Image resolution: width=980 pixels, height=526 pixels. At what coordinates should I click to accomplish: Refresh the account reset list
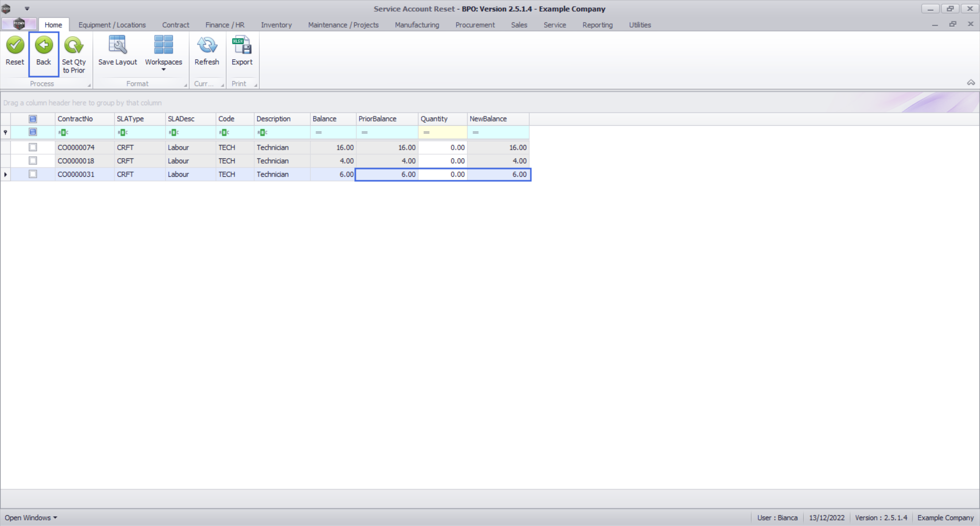[207, 51]
